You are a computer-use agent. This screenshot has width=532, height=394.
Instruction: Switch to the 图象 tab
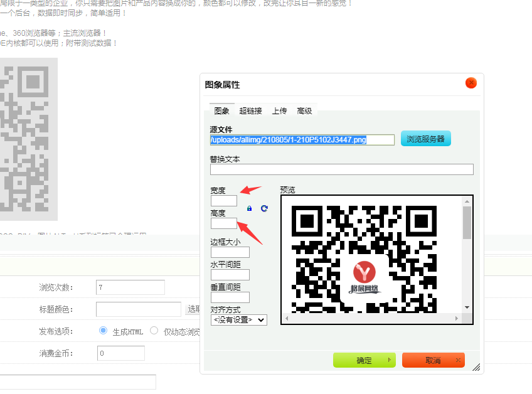[x=222, y=110]
